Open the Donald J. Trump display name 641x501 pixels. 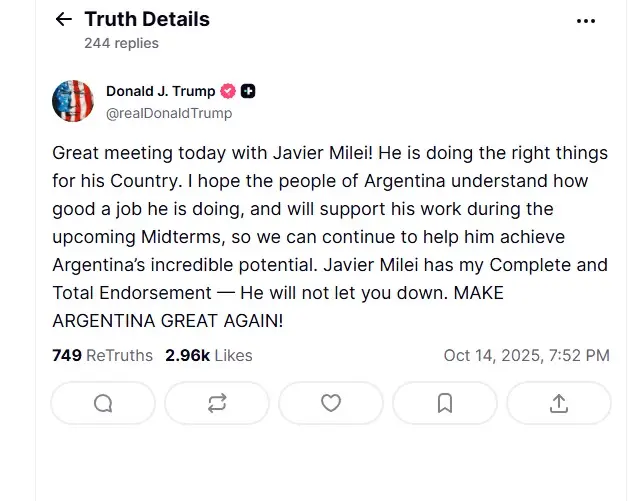[160, 92]
